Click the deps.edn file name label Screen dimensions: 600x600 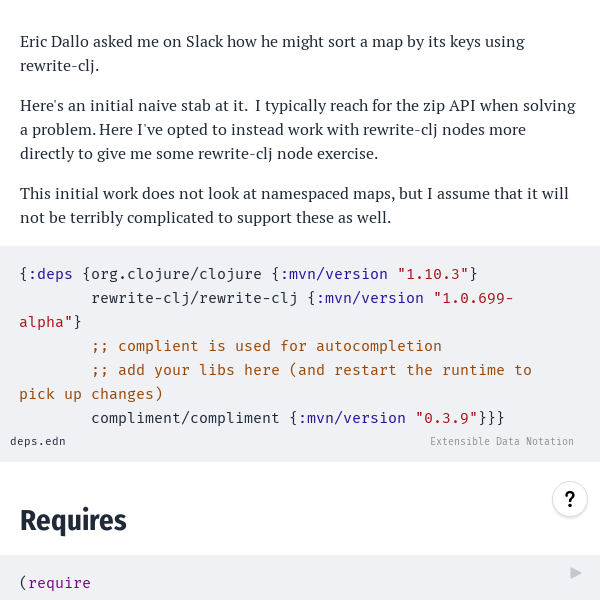(38, 441)
